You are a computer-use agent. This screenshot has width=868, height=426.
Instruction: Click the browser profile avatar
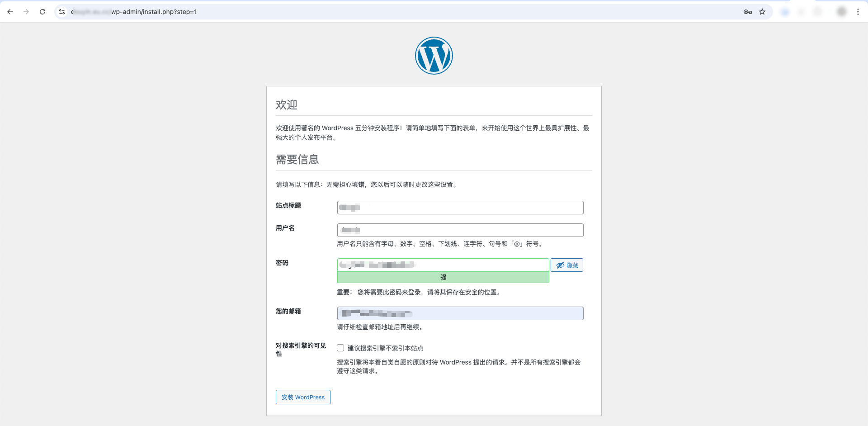tap(842, 12)
